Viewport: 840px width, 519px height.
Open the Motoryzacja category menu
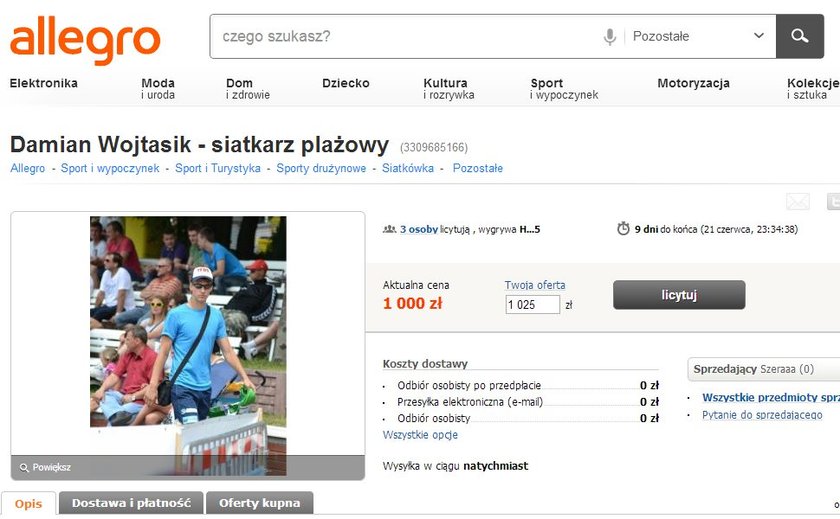tap(693, 83)
